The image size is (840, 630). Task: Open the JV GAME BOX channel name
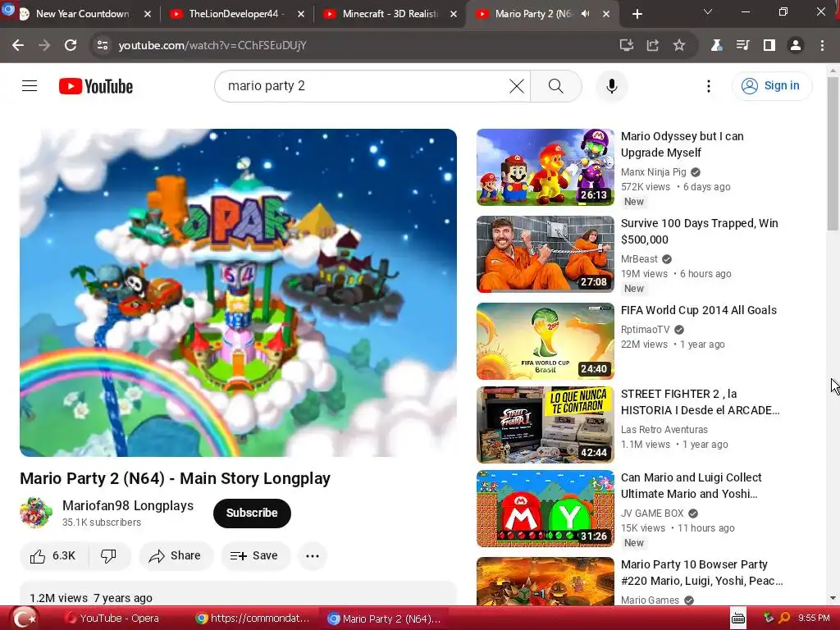click(x=652, y=514)
